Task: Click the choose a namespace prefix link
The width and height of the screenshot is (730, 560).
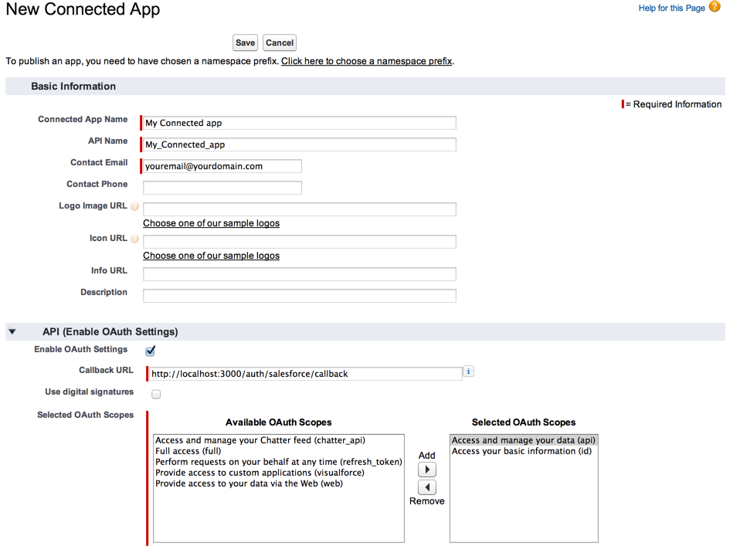Action: pos(366,61)
